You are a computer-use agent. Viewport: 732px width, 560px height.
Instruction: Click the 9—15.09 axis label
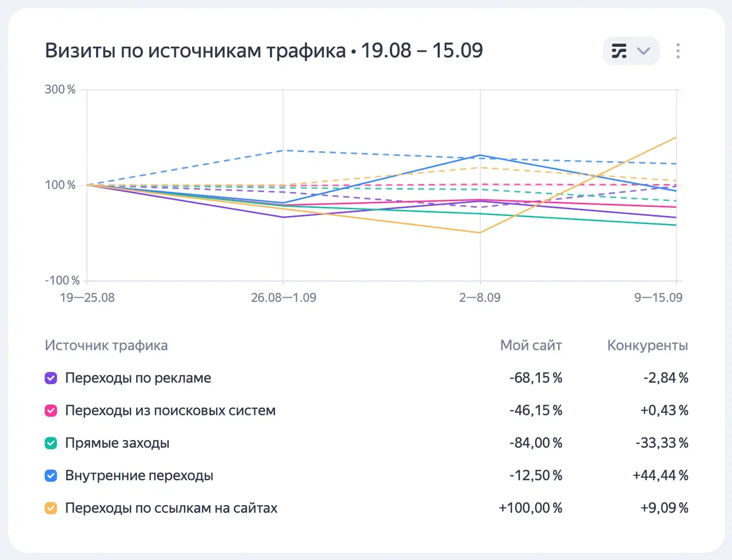[x=658, y=298]
